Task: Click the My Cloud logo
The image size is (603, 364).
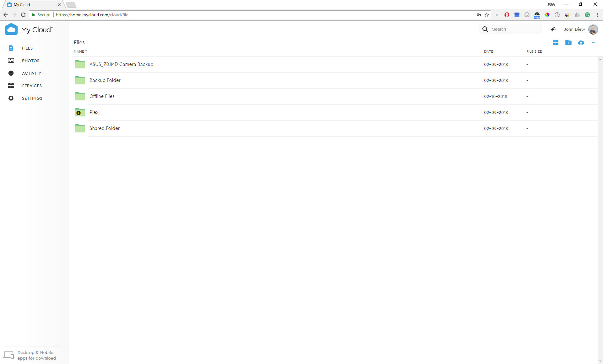Action: [x=29, y=29]
